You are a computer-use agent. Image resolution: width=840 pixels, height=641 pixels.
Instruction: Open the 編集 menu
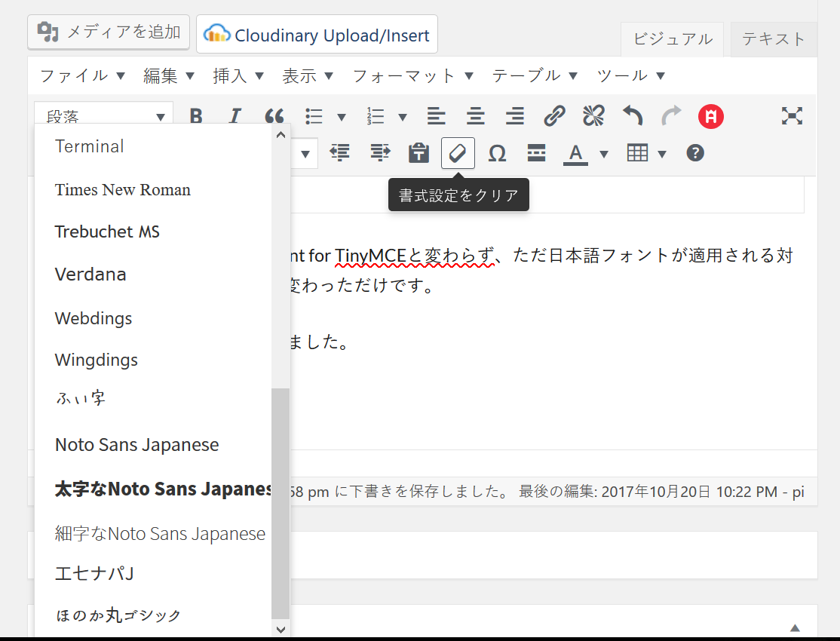click(168, 75)
